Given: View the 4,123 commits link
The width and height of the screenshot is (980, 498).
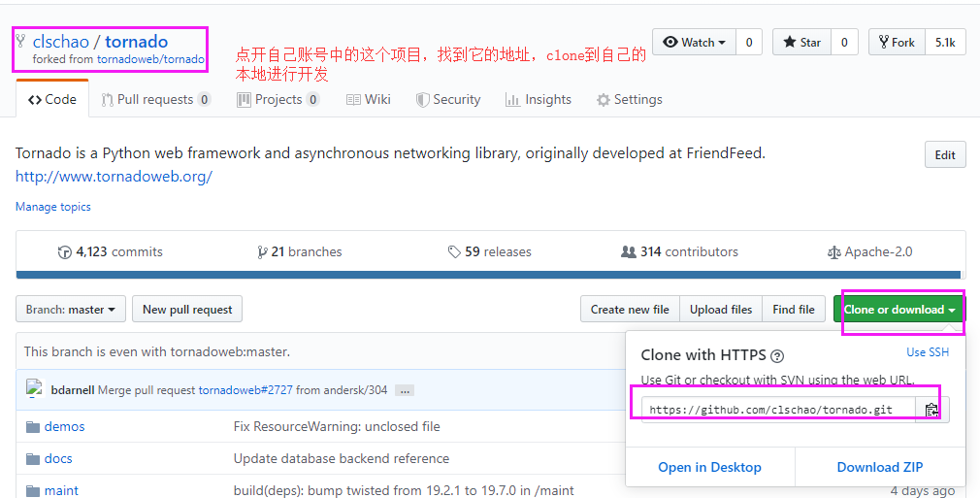Looking at the screenshot, I should point(110,252).
